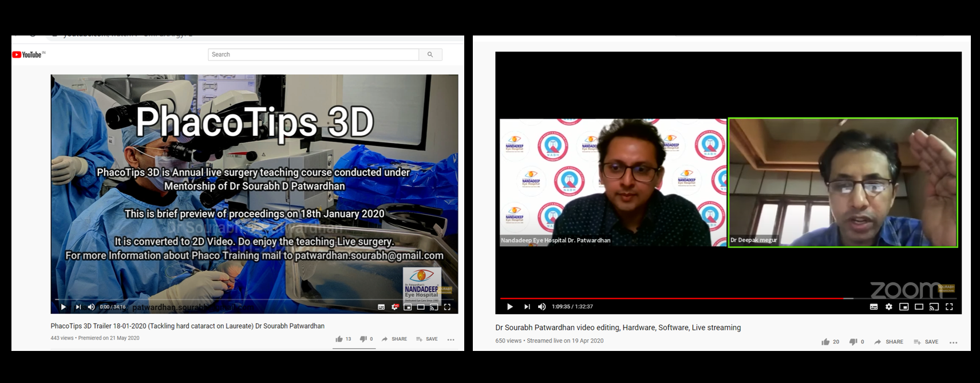Click the 1:09:35 / 1:32:37 time display
This screenshot has height=383, width=980.
coord(572,307)
